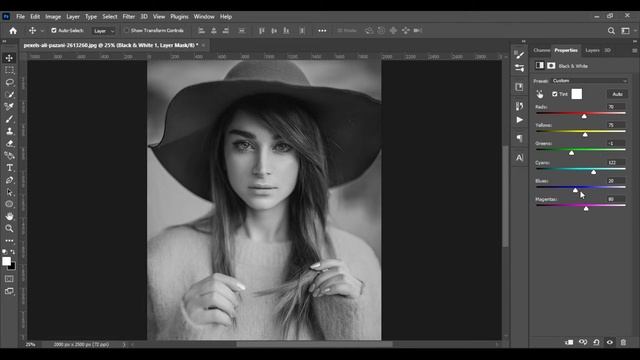The image size is (640, 360).
Task: Click the Reds value input field
Action: [616, 107]
